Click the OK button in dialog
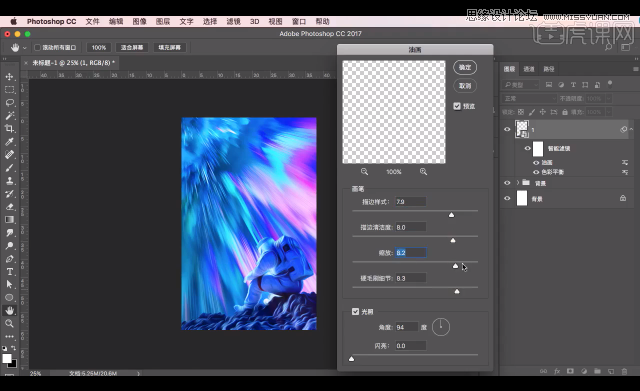This screenshot has width=640, height=391. coord(465,67)
